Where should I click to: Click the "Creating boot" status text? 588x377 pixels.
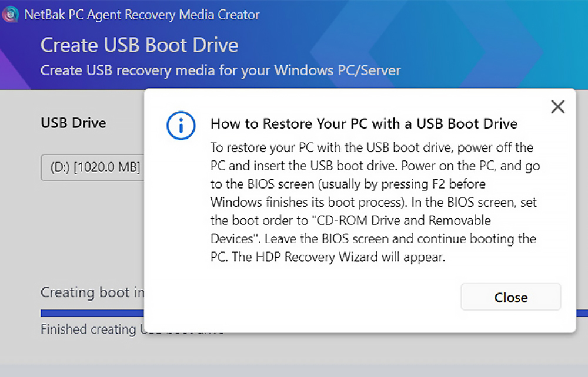[x=92, y=292]
